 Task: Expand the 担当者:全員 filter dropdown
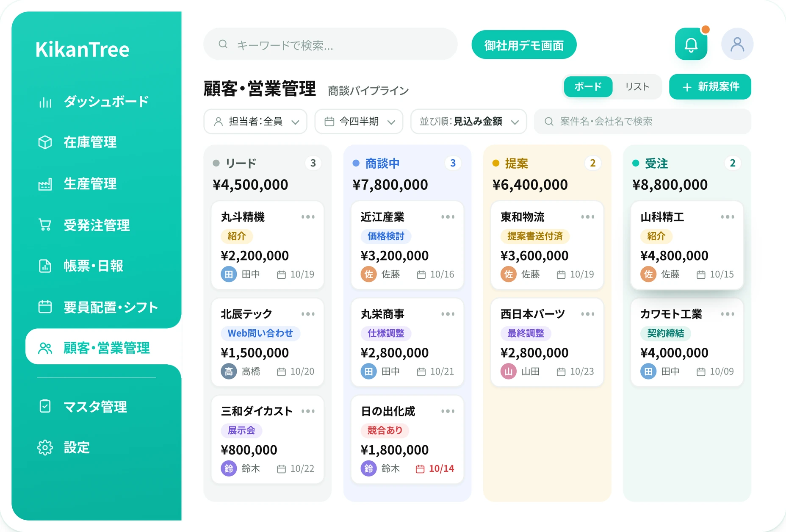coord(255,122)
